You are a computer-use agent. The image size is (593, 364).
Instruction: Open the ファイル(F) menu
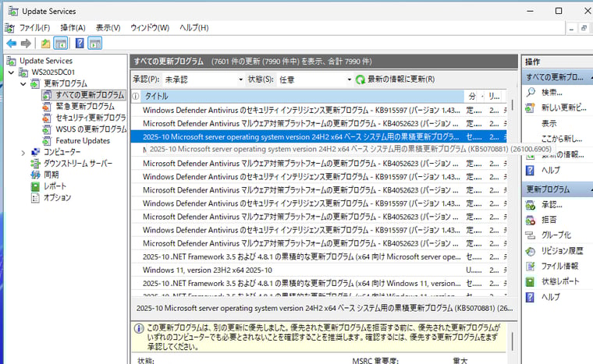[34, 28]
